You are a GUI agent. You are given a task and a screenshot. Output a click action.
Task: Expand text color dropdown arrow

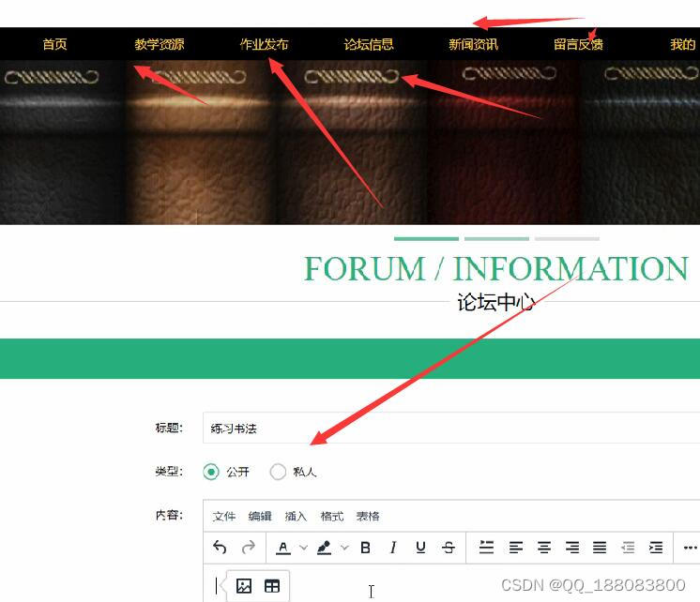(304, 548)
